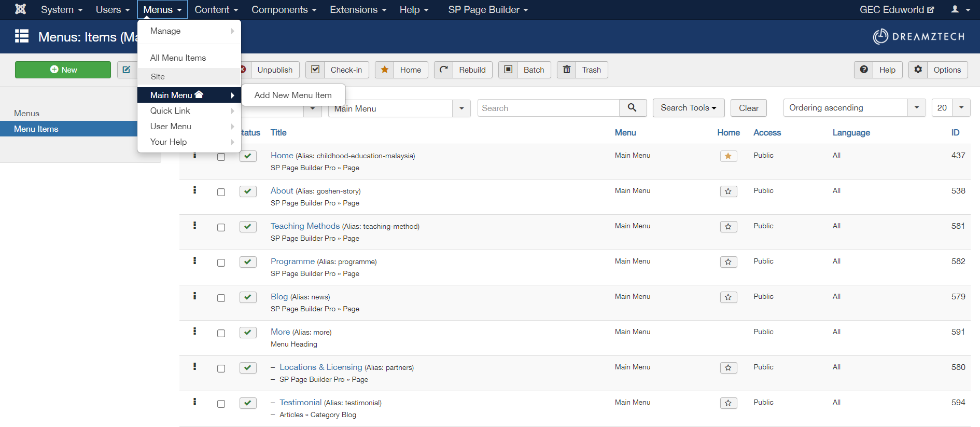Click the Check-in checkmark icon

point(315,70)
